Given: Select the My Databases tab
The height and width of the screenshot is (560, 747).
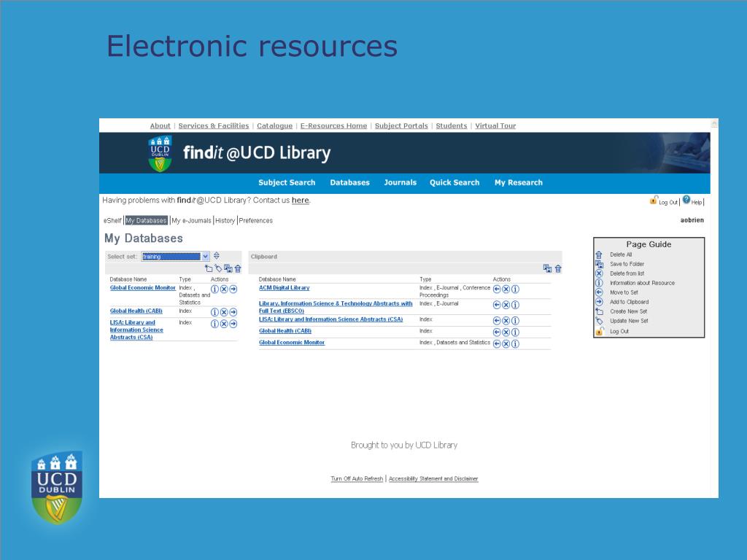Looking at the screenshot, I should 146,220.
